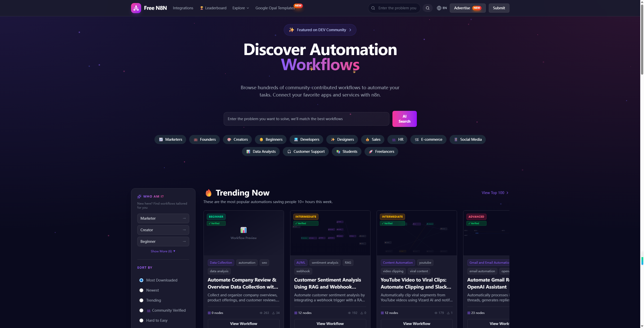644x328 pixels.
Task: Focus the main workflow problem search field
Action: coord(306,119)
